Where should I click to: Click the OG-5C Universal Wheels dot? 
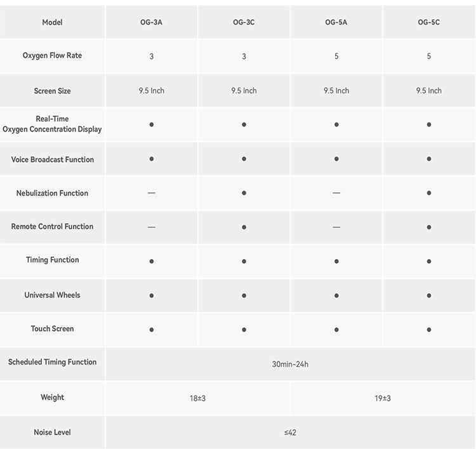point(429,295)
